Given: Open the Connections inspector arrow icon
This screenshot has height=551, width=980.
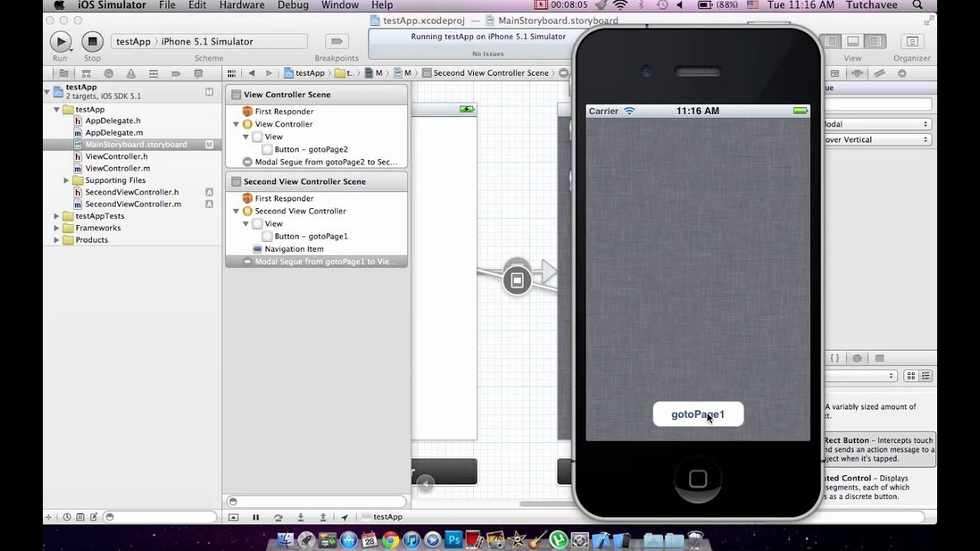Looking at the screenshot, I should pos(902,73).
